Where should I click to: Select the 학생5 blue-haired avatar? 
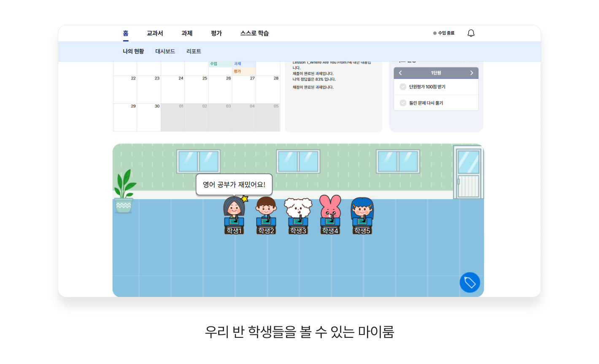(x=362, y=211)
